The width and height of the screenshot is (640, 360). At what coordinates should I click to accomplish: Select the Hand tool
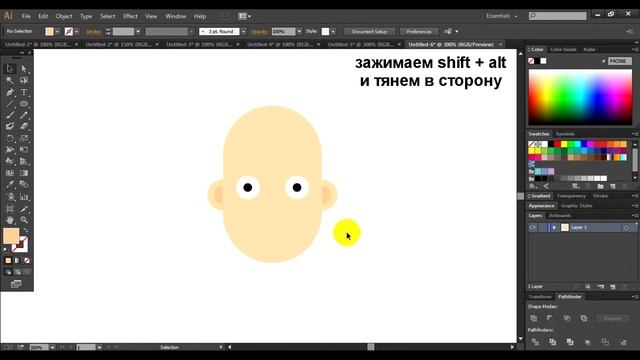[x=10, y=220]
